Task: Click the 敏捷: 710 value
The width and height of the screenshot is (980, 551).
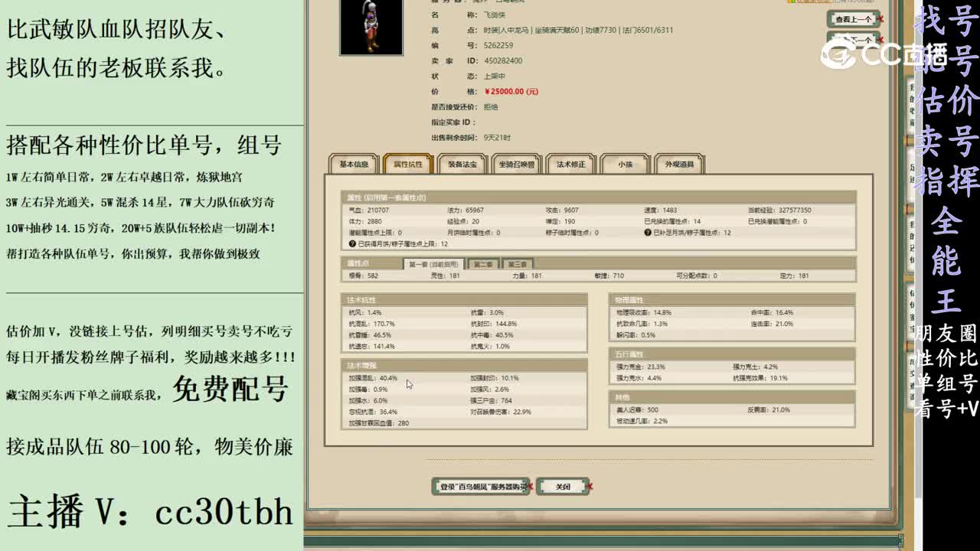Action: click(608, 275)
